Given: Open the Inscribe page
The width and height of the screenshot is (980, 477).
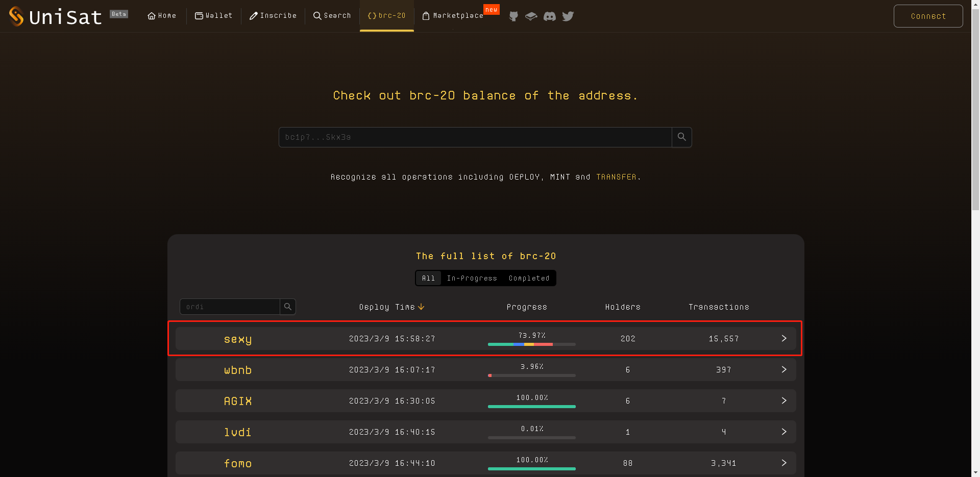Looking at the screenshot, I should [x=273, y=16].
